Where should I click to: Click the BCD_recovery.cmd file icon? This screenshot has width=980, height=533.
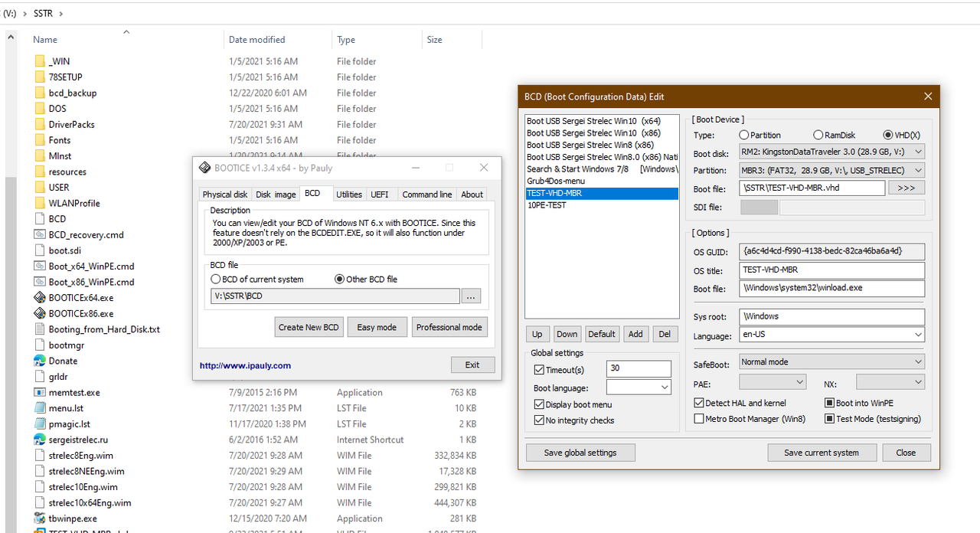(x=40, y=234)
